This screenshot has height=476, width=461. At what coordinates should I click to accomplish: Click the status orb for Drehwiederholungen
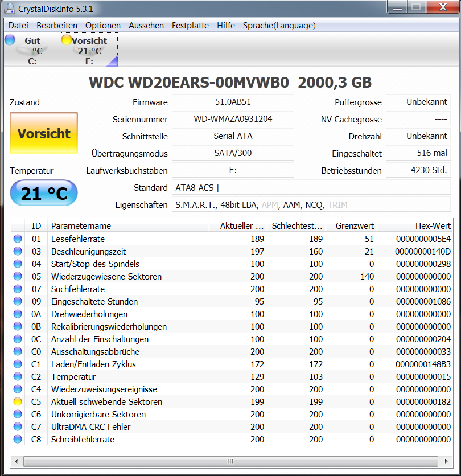(x=18, y=314)
